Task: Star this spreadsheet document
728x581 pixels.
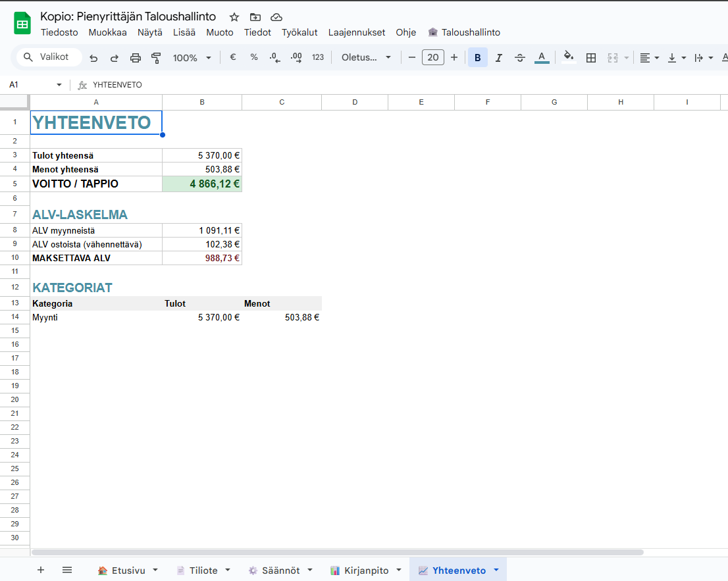Action: coord(234,17)
